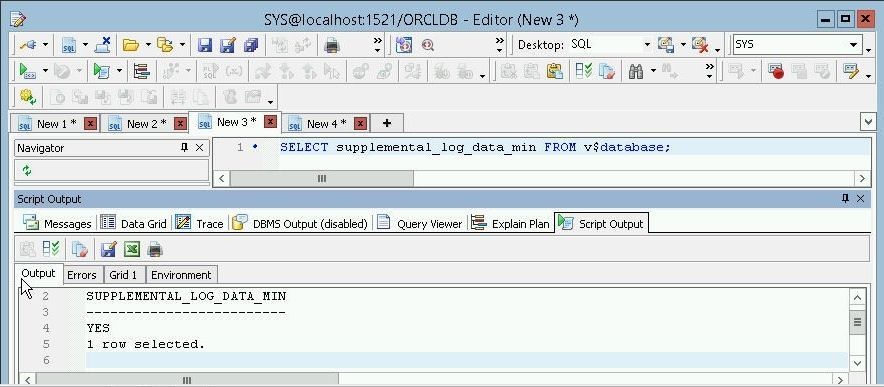The image size is (884, 387).
Task: Click the Select All checklist toolbar icon
Action: tap(584, 71)
